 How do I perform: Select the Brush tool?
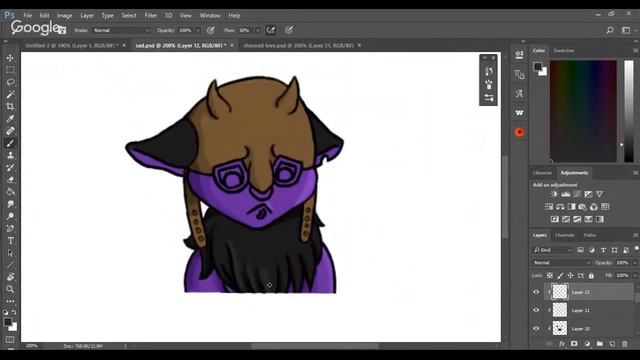10,143
